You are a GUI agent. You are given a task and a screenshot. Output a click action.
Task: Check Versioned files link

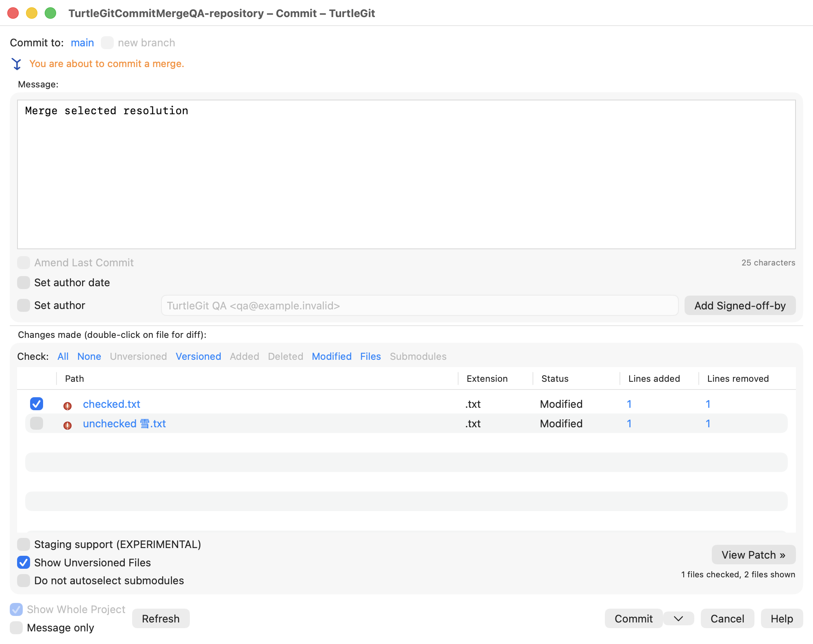click(198, 357)
